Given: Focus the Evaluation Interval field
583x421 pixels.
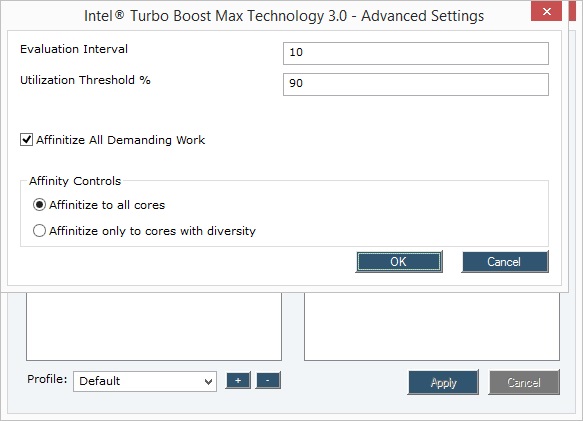Looking at the screenshot, I should [416, 53].
